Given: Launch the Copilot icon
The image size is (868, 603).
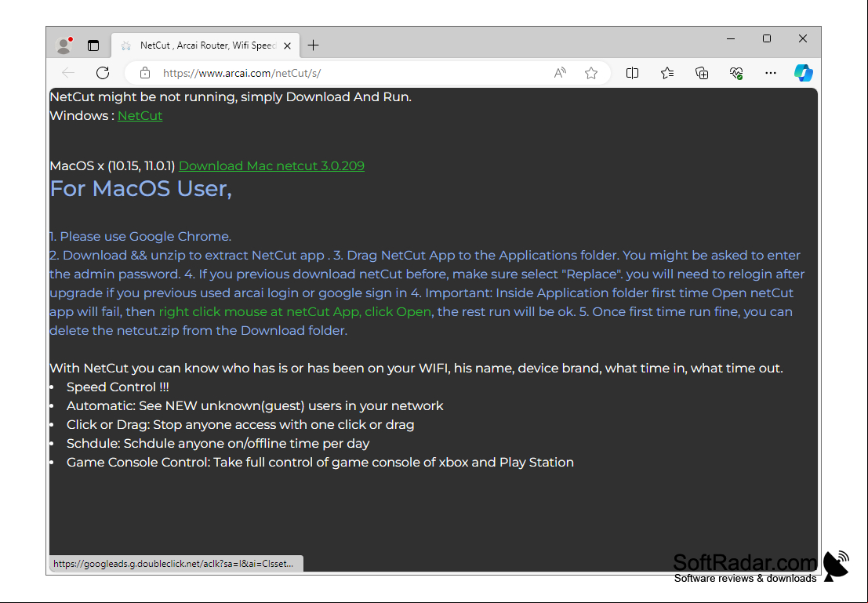Looking at the screenshot, I should tap(803, 73).
